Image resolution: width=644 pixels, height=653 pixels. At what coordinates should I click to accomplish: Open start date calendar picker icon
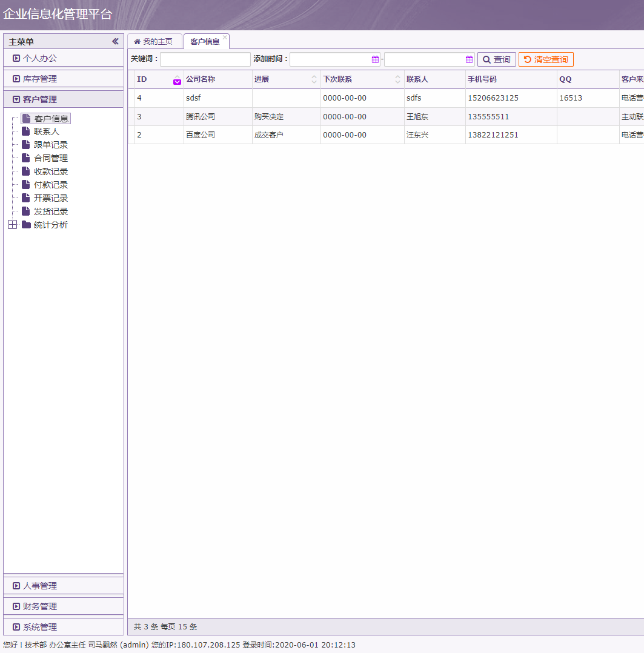point(375,59)
